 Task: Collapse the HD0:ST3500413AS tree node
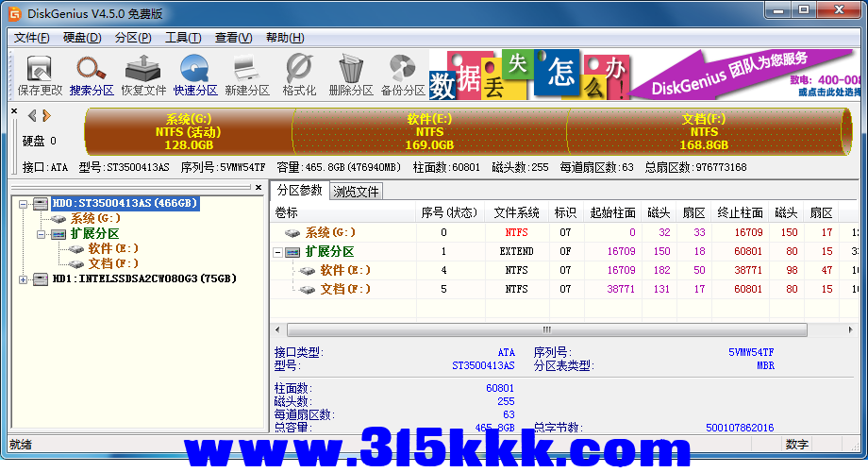(24, 204)
